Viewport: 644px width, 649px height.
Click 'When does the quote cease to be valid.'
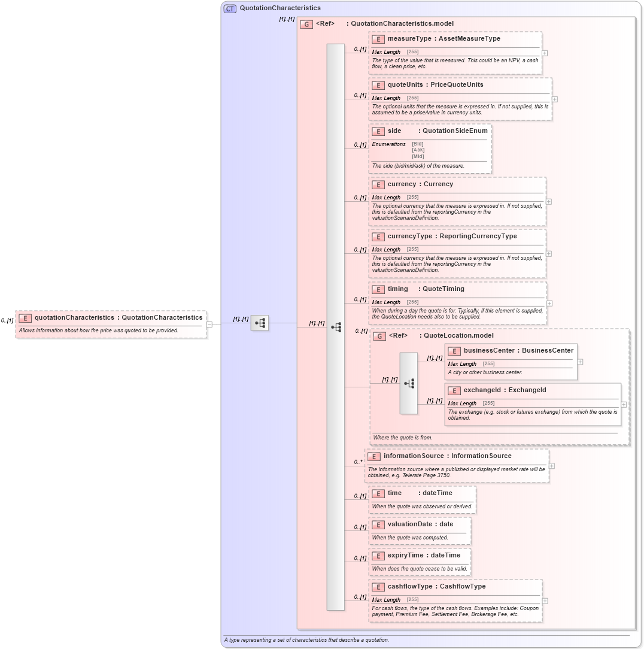[x=420, y=569]
